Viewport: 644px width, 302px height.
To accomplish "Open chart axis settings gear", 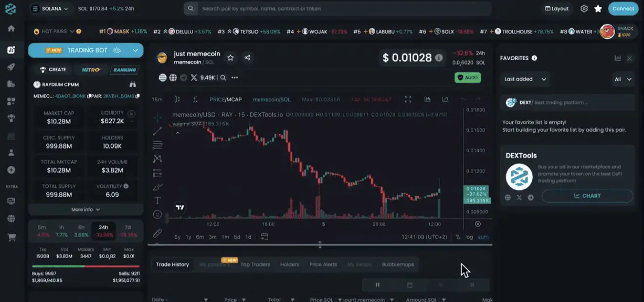I will (x=478, y=224).
